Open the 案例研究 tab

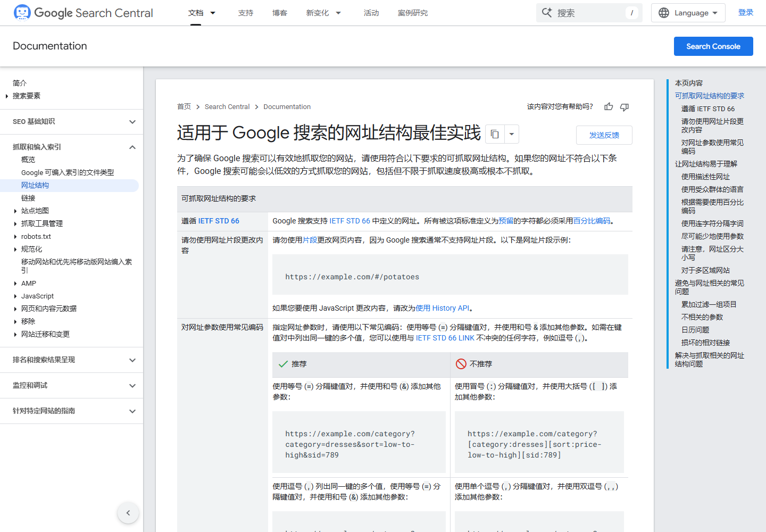413,13
